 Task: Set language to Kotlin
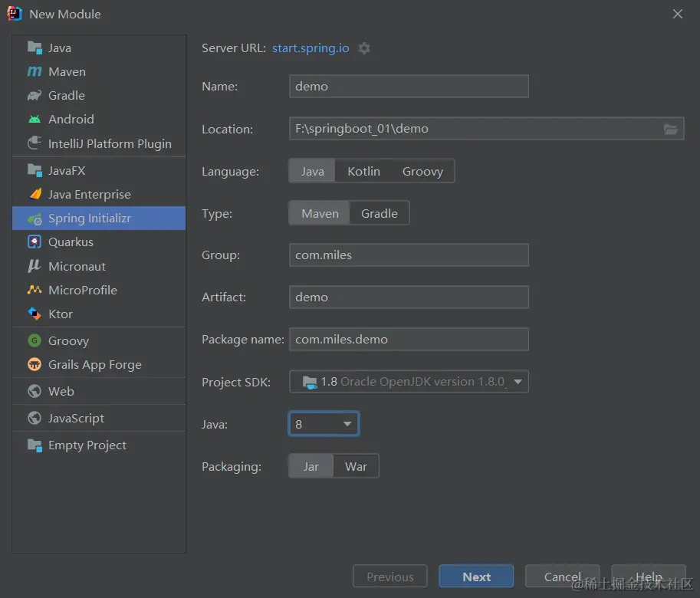(x=364, y=171)
